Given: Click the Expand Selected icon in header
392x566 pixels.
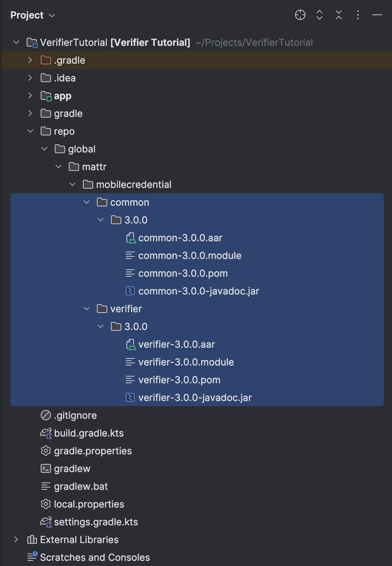Looking at the screenshot, I should [320, 15].
